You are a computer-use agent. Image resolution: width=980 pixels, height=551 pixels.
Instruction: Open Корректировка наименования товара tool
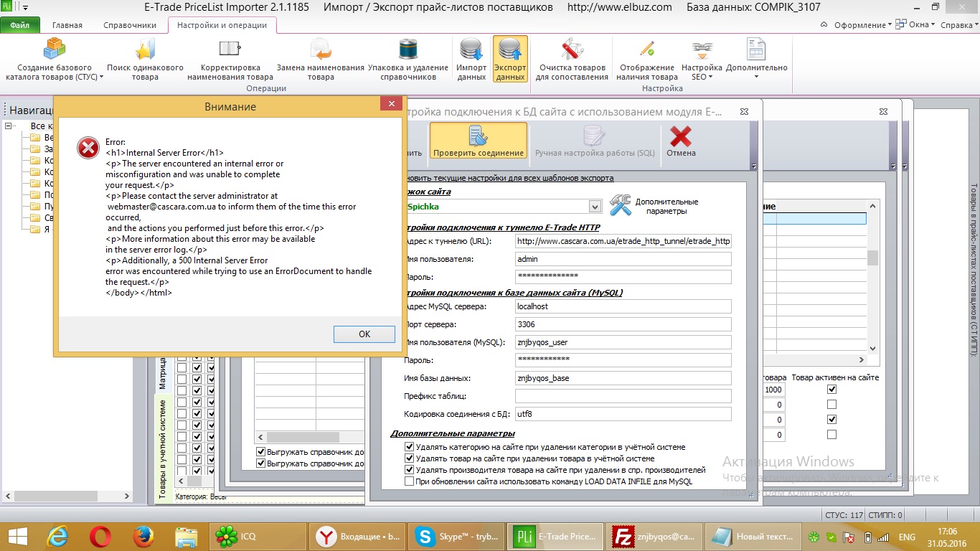coord(230,59)
